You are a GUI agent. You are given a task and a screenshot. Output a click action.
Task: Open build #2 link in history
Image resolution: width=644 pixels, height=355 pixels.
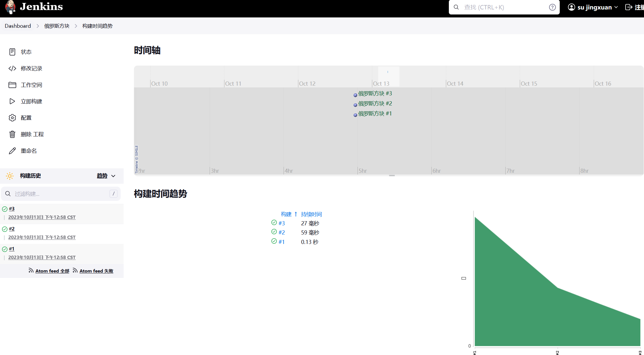pos(12,229)
